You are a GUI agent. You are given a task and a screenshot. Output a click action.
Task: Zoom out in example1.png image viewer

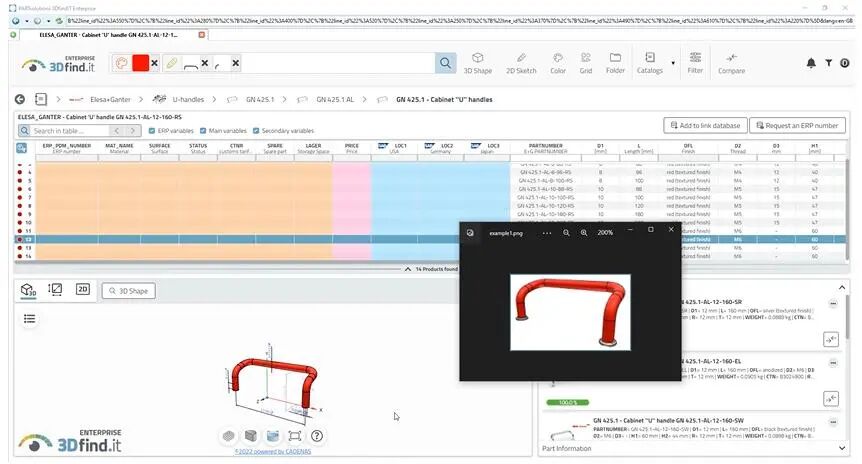[566, 233]
